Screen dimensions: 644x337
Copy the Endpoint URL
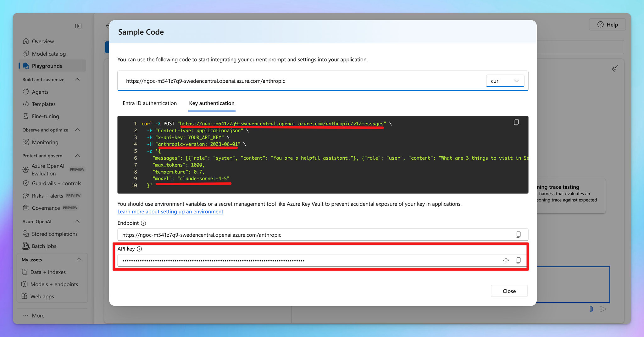(x=518, y=235)
